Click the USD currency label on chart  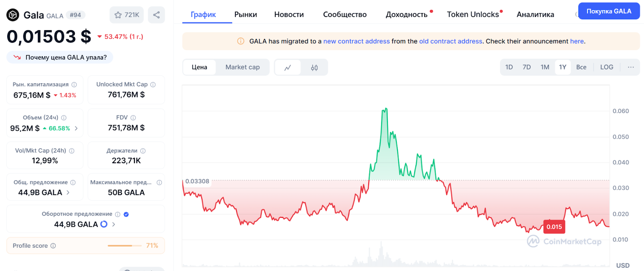tap(623, 265)
